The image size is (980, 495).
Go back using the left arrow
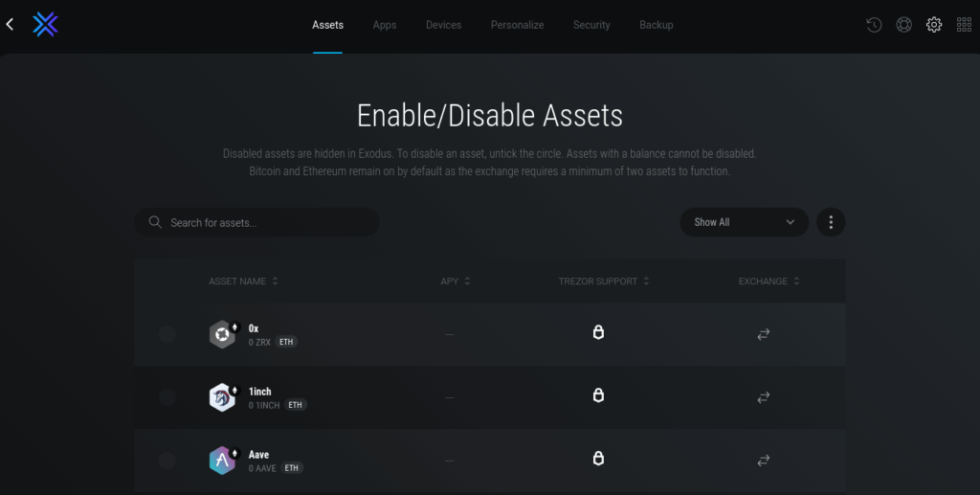(x=11, y=25)
